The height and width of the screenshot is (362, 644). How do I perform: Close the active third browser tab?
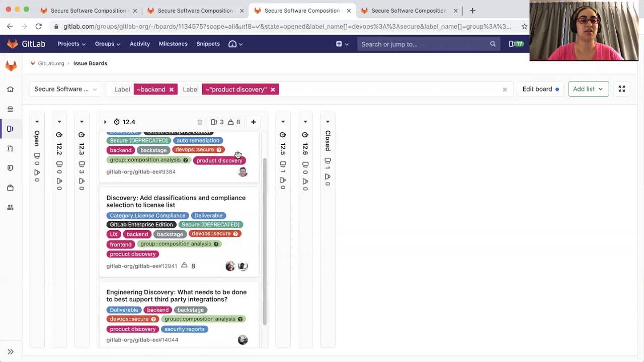point(349,11)
